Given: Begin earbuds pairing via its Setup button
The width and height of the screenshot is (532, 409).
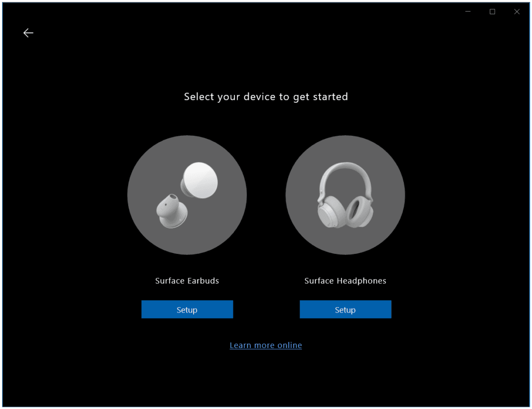Looking at the screenshot, I should (187, 309).
